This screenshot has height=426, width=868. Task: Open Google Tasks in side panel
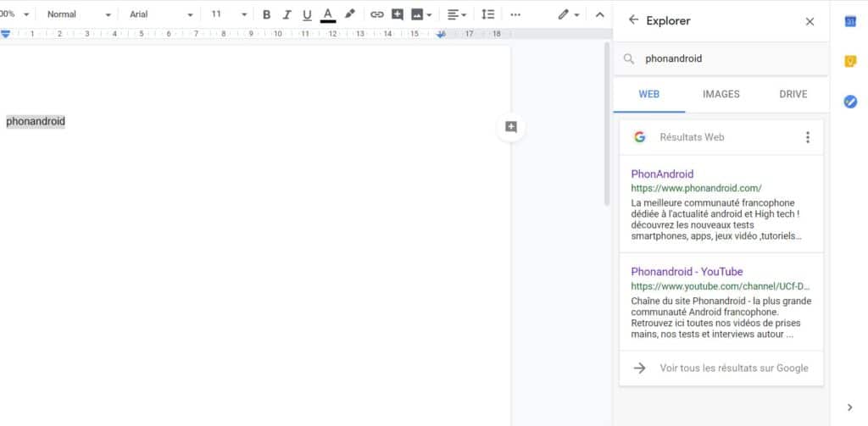[850, 102]
